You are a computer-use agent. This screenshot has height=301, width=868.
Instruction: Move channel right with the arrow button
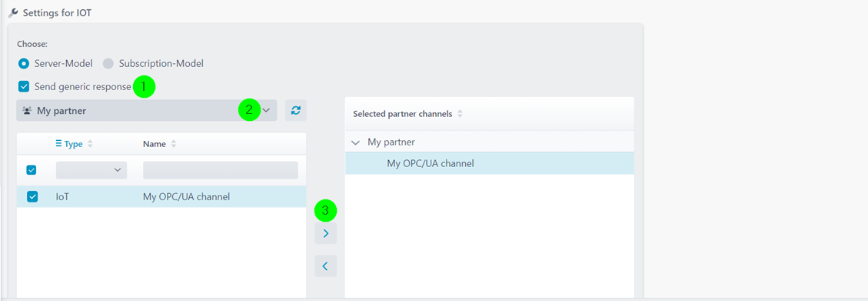click(x=325, y=233)
